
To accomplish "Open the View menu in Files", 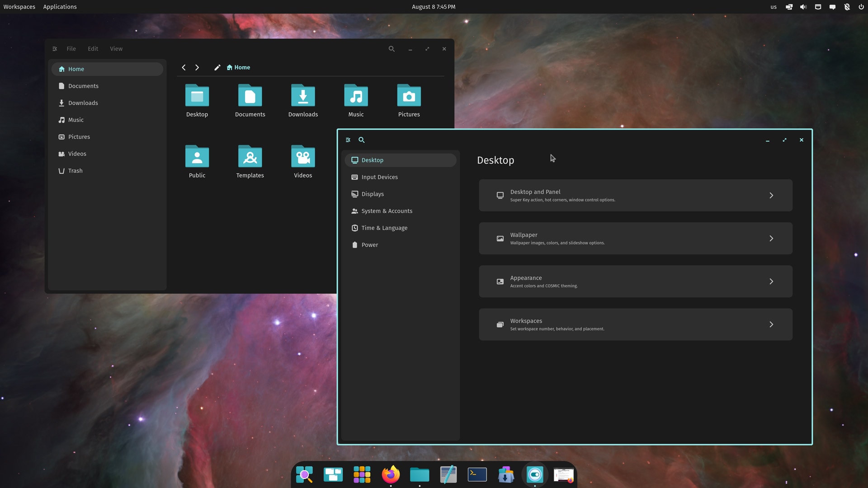I will [x=116, y=49].
